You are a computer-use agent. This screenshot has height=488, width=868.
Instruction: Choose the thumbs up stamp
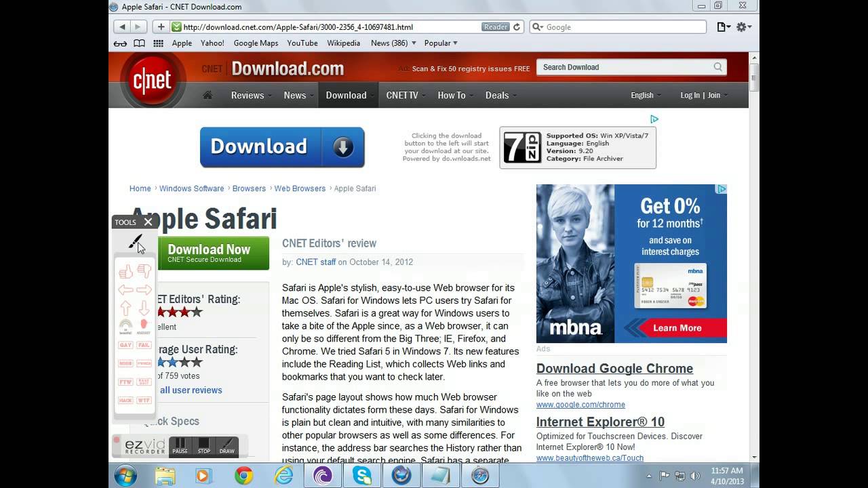(125, 272)
